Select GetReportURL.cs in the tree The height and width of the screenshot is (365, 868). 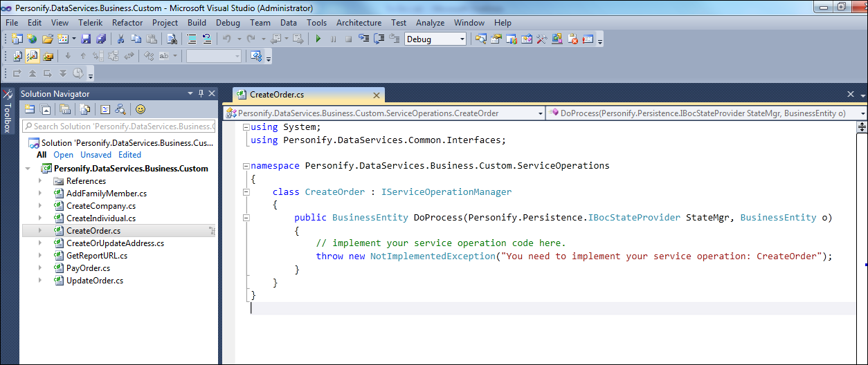coord(97,256)
